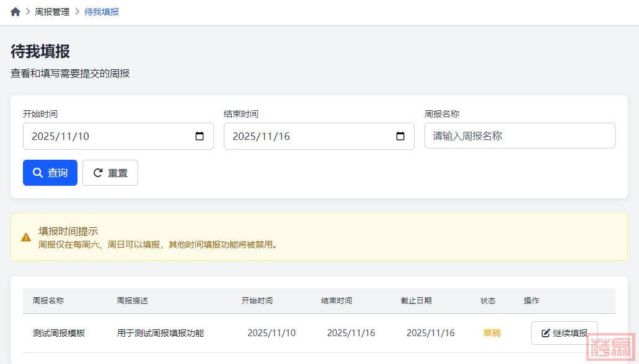
Task: Open the calendar picker icon for 结束时间
Action: coord(400,136)
